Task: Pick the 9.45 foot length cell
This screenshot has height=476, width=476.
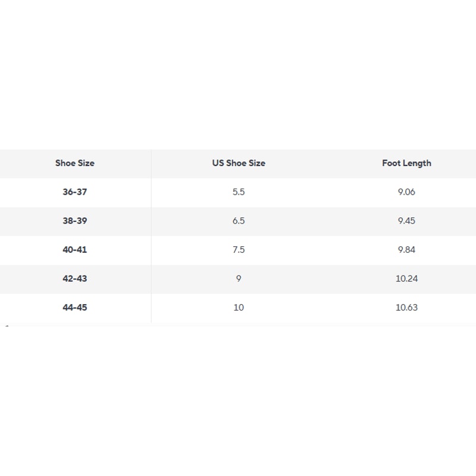Action: coord(406,221)
